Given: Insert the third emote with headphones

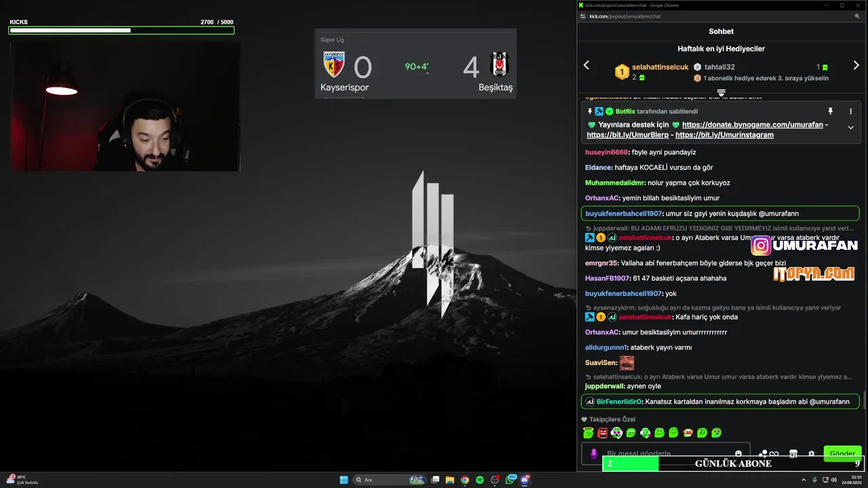Looking at the screenshot, I should click(x=616, y=432).
